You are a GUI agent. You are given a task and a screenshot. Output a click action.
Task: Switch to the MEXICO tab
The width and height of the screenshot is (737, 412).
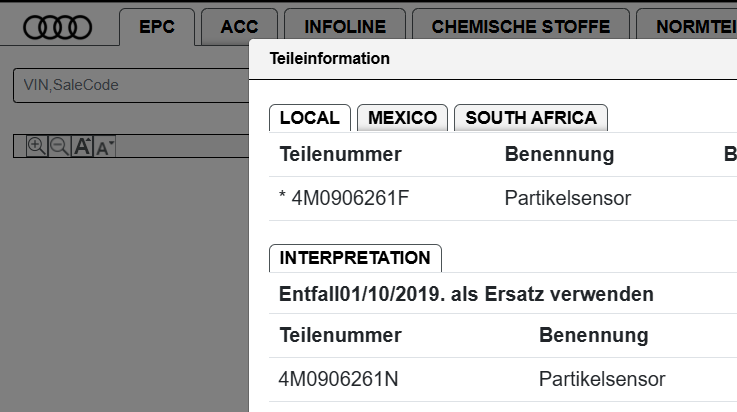point(402,118)
